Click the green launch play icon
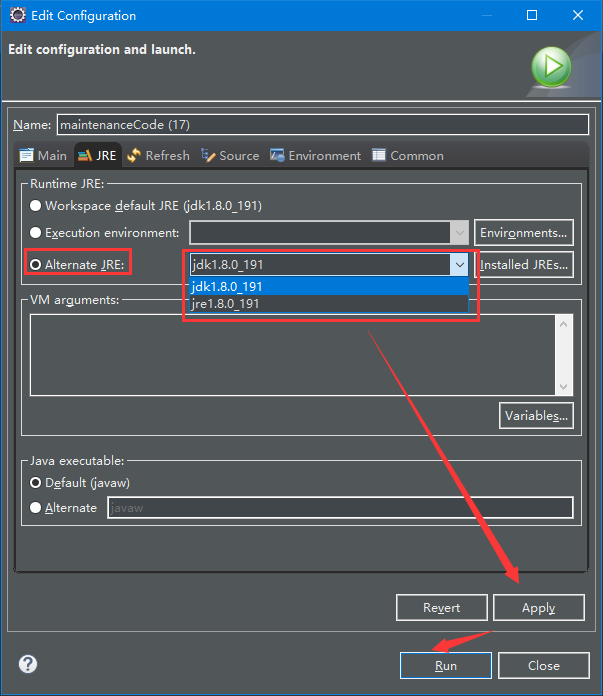 (x=551, y=67)
